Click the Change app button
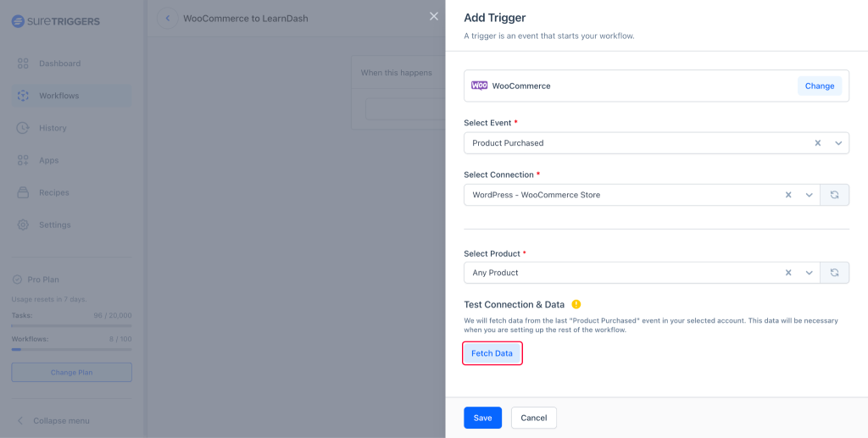The height and width of the screenshot is (438, 868). [x=819, y=86]
